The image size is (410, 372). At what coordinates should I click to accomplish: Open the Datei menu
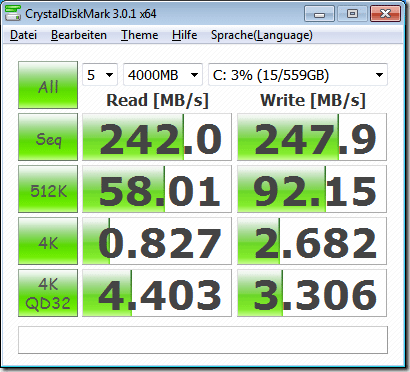coord(23,35)
